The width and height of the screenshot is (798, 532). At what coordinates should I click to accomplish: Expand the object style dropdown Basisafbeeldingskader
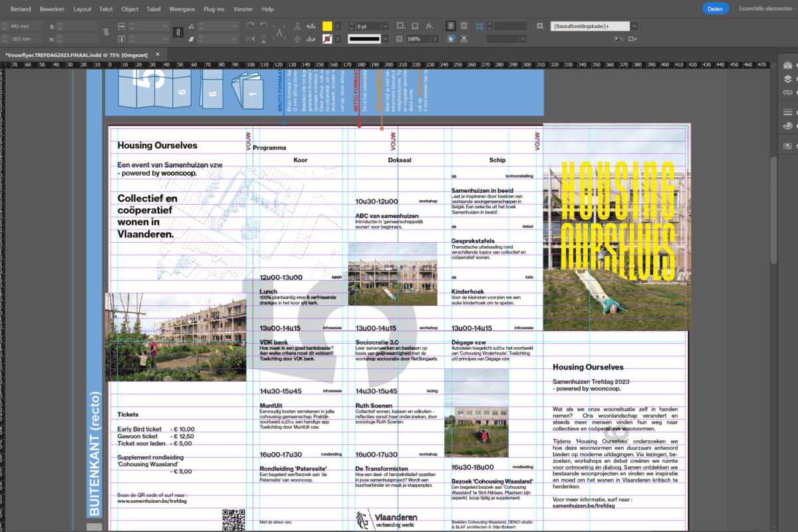pos(634,26)
